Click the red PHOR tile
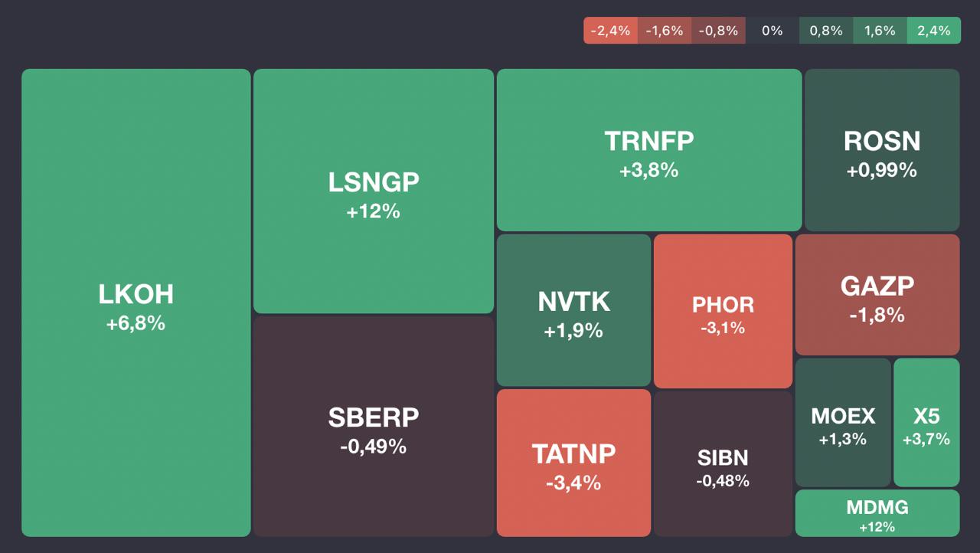This screenshot has height=553, width=980. (723, 311)
